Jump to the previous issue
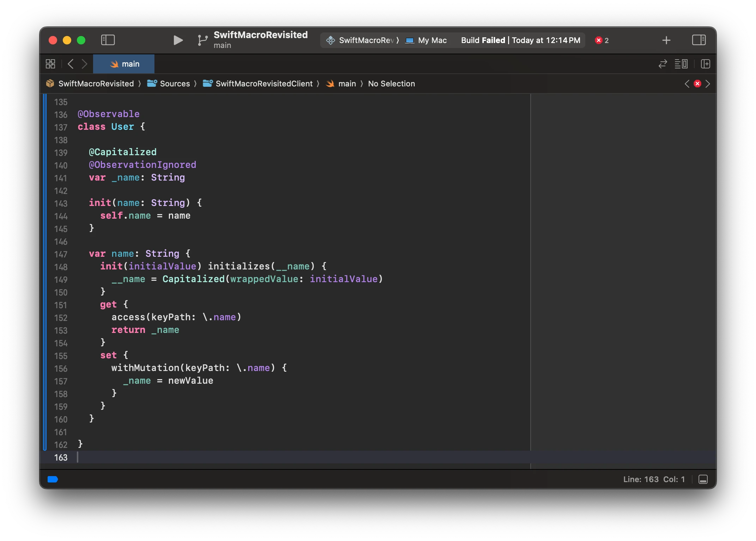Image resolution: width=756 pixels, height=541 pixels. [x=687, y=84]
